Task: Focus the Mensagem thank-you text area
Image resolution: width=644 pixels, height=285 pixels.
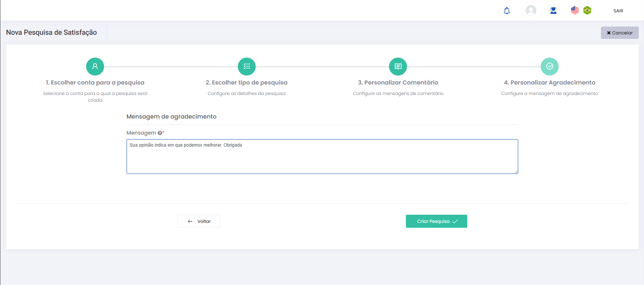Action: click(322, 157)
